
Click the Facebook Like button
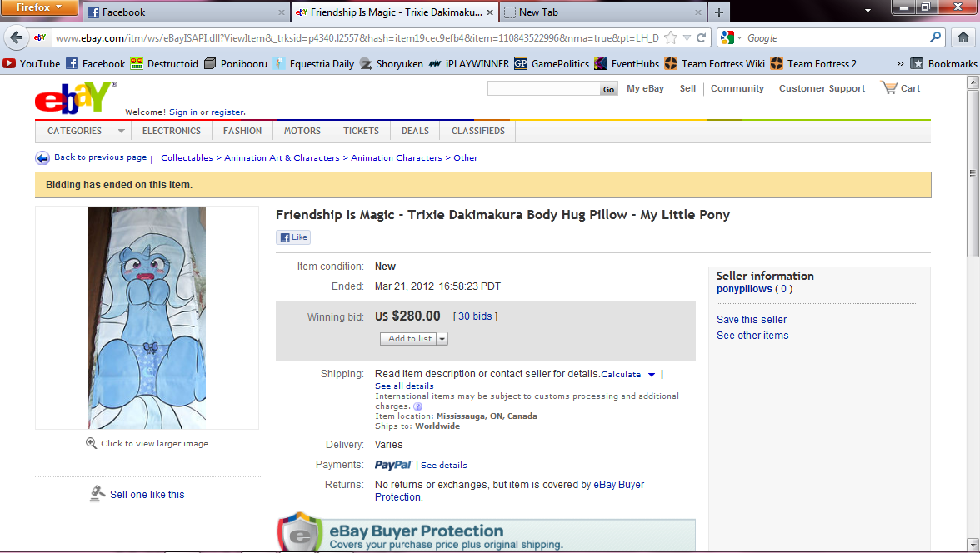293,237
